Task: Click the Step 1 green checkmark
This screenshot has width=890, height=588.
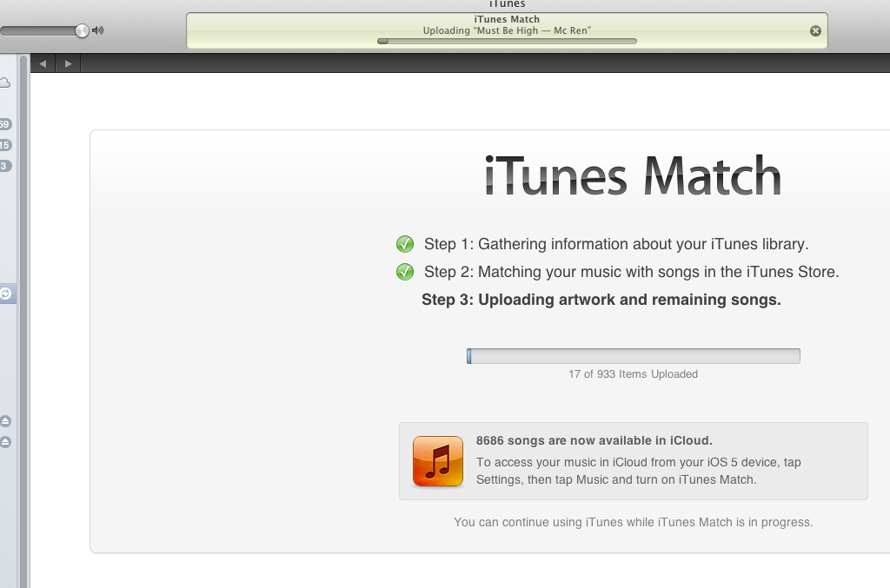Action: [405, 244]
